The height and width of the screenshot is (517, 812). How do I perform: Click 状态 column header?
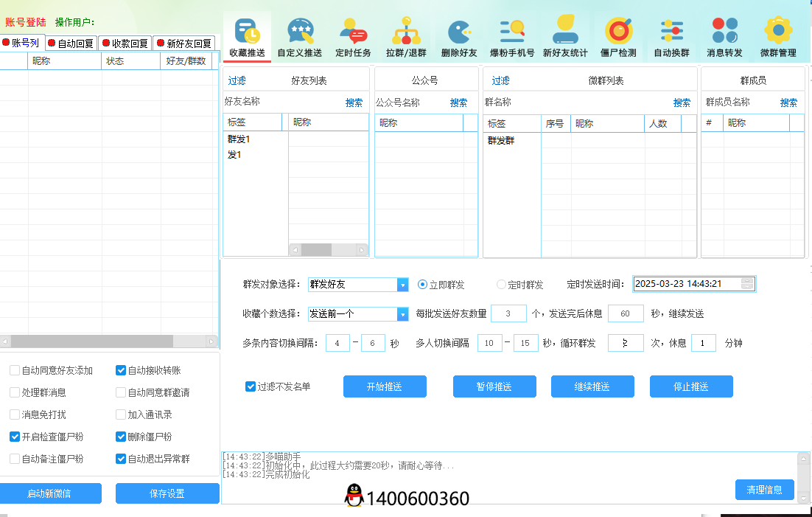(131, 61)
